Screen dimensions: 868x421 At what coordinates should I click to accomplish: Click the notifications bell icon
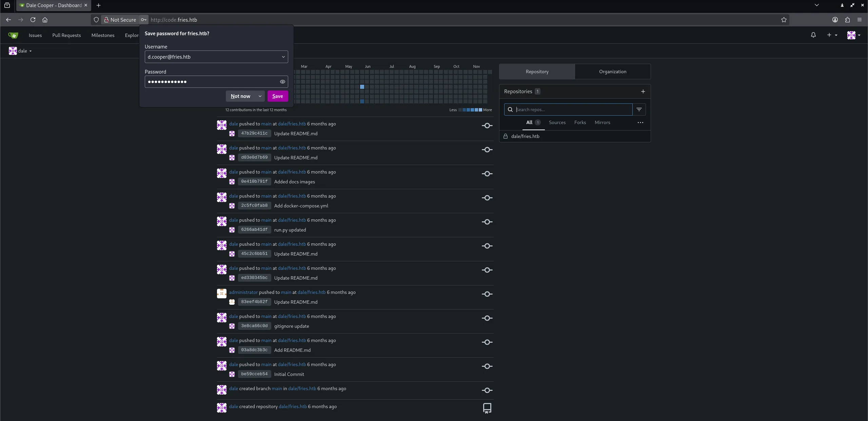(x=813, y=35)
